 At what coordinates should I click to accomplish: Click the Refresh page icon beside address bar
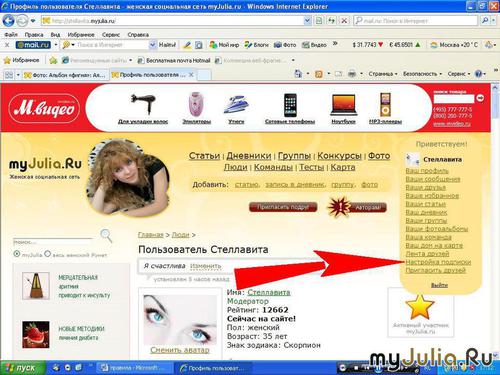pos(331,21)
